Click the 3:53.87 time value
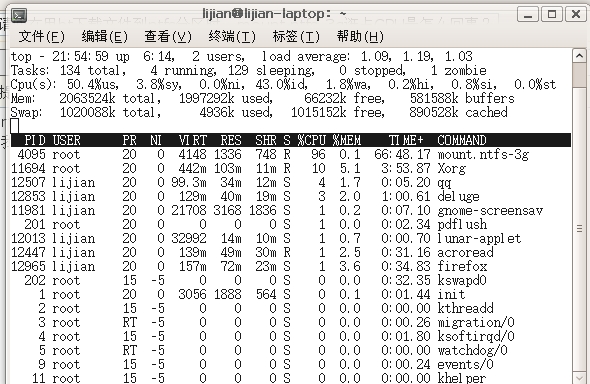 pos(406,168)
